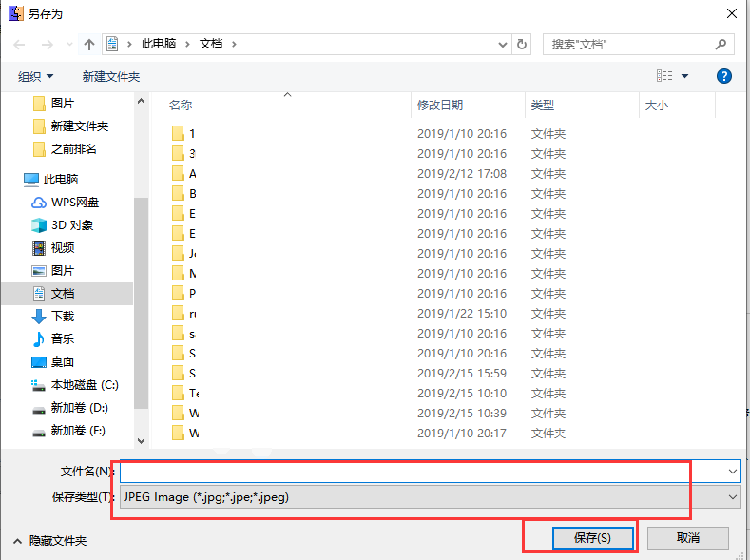Viewport: 750px width, 560px height.
Task: Sort by 修改日期 column header
Action: tap(439, 106)
